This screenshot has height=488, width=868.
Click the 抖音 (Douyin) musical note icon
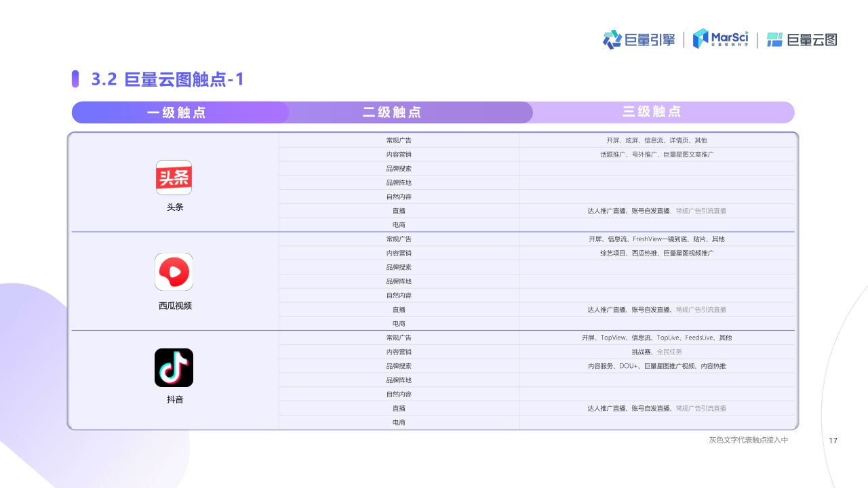point(174,367)
